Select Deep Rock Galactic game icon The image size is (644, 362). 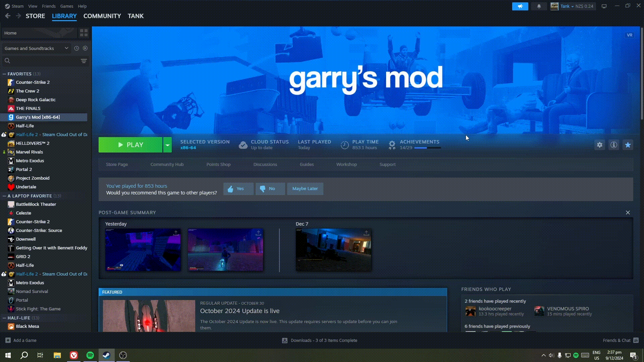pos(11,100)
